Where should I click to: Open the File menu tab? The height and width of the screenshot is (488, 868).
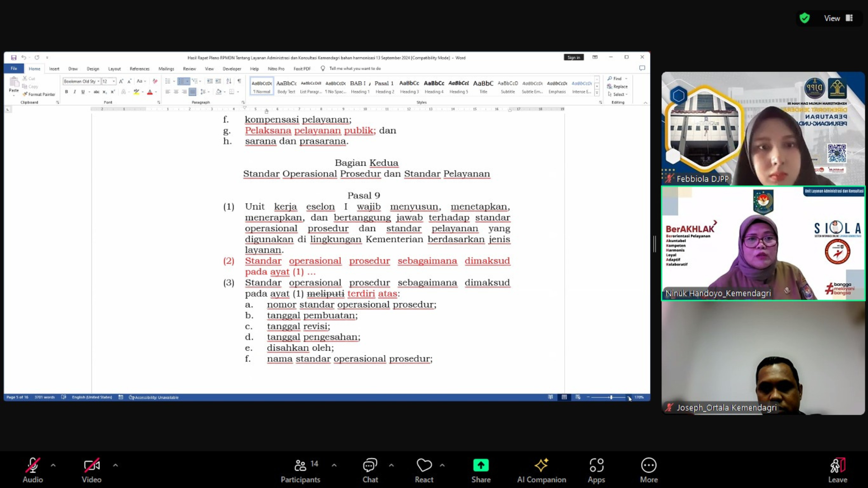[14, 69]
